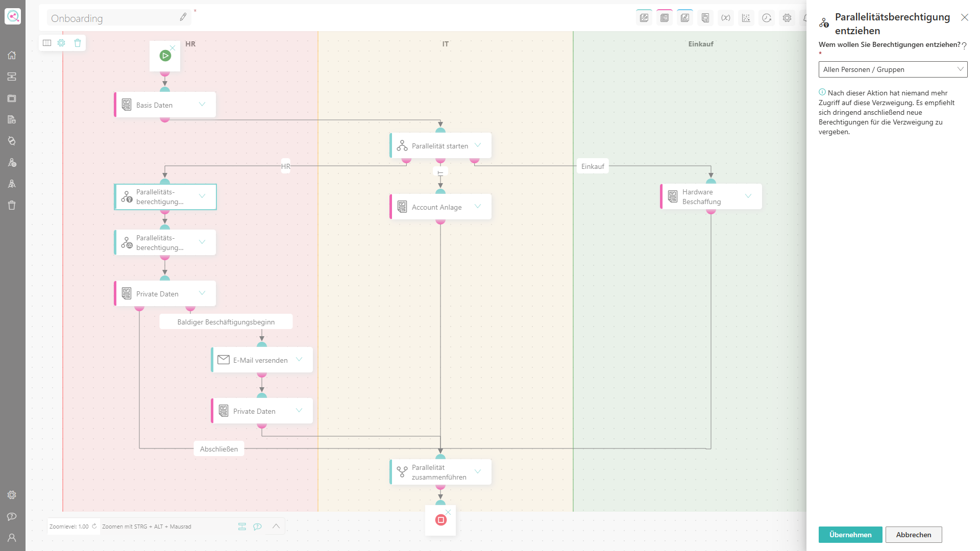Select the 'Abschließen' connection label
This screenshot has width=980, height=551.
[x=219, y=449]
